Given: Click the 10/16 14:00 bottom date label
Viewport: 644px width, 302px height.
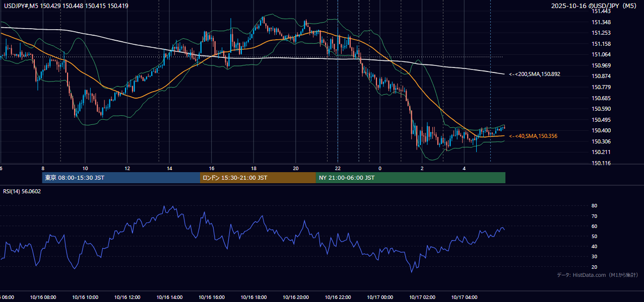Looking at the screenshot, I should point(169,297).
